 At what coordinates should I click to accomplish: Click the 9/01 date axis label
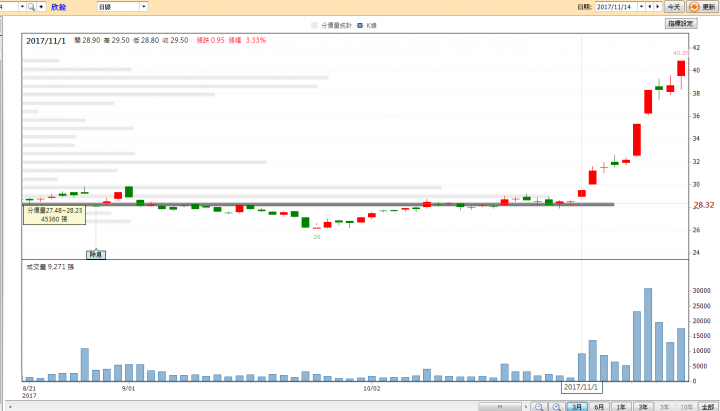tap(129, 388)
